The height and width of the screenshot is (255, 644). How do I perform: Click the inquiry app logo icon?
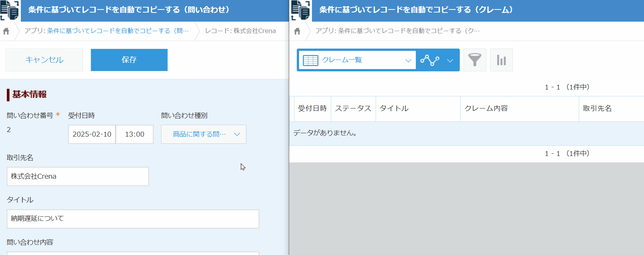[10, 10]
